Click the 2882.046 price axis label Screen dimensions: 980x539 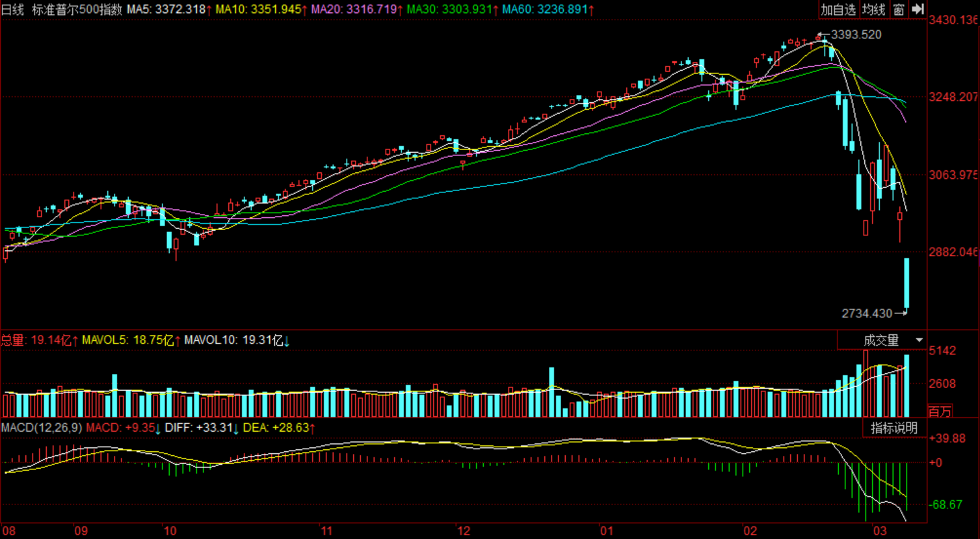pyautogui.click(x=953, y=252)
